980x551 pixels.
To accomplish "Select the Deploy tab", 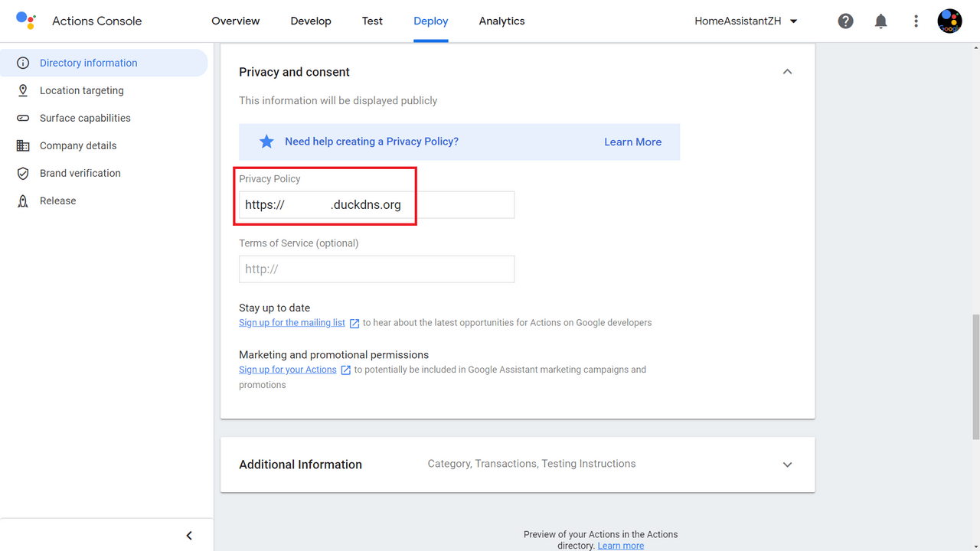I will click(431, 21).
